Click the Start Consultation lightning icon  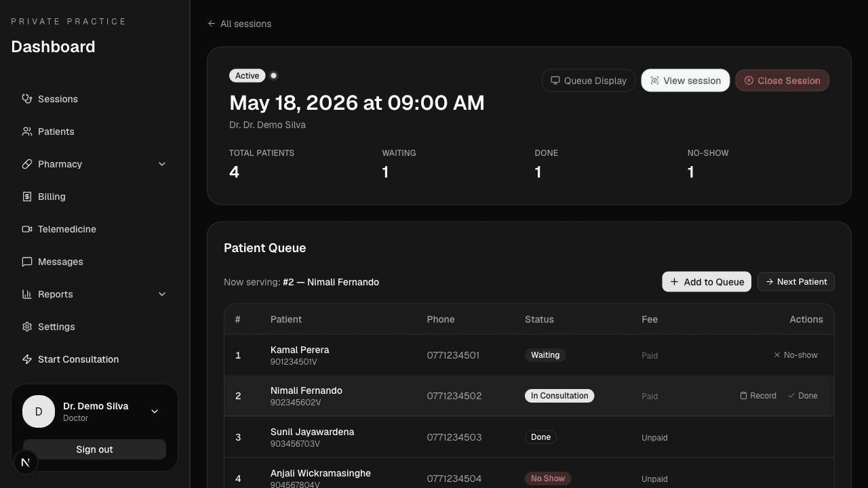tap(27, 359)
